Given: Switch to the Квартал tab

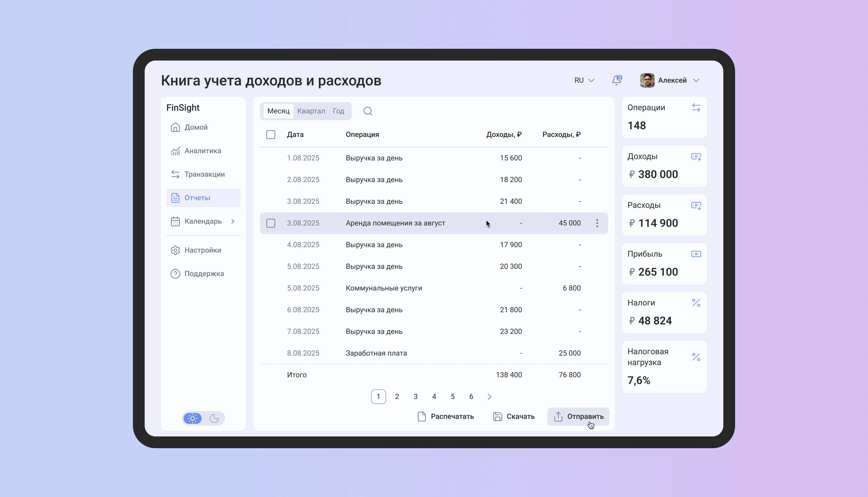Looking at the screenshot, I should tap(311, 111).
